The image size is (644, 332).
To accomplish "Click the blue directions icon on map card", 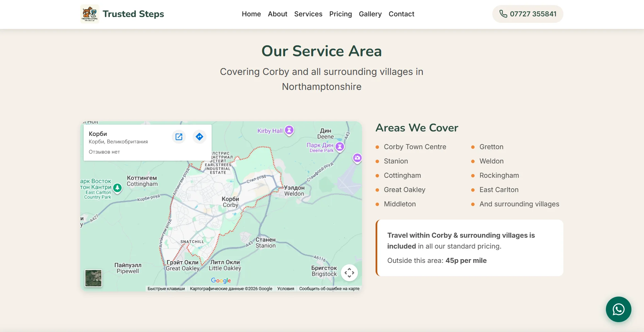I will [x=199, y=137].
